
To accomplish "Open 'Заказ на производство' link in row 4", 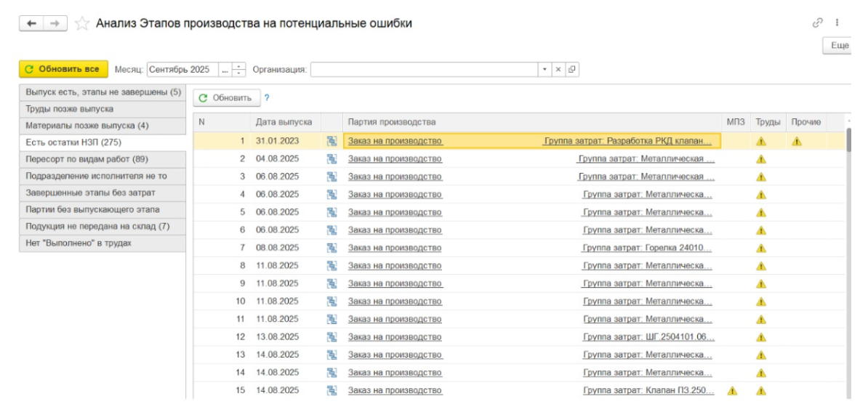I will 395,194.
